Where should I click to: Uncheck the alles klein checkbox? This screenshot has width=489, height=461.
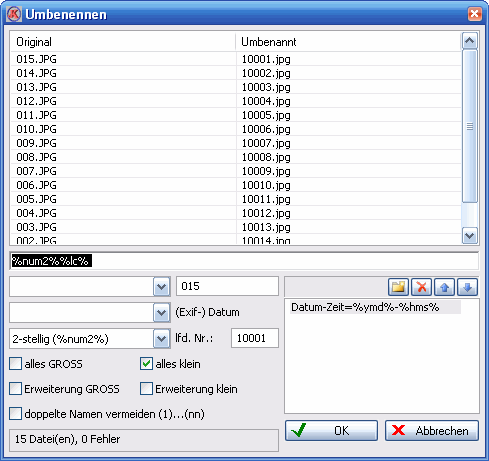pos(146,364)
